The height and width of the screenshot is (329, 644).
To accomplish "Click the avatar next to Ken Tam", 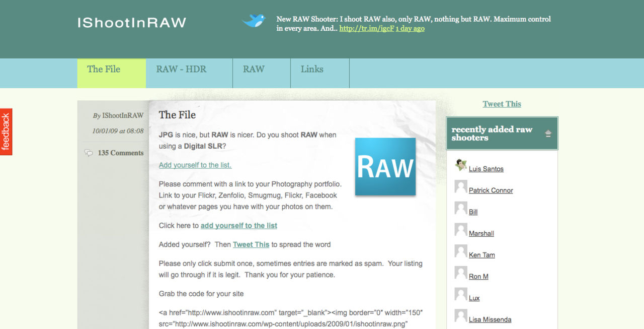I will pyautogui.click(x=460, y=251).
